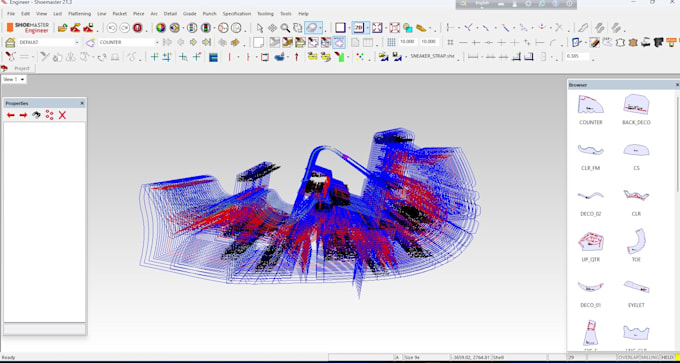Click the open project folder icon
Viewport: 680px width, 363px height.
pos(62,28)
